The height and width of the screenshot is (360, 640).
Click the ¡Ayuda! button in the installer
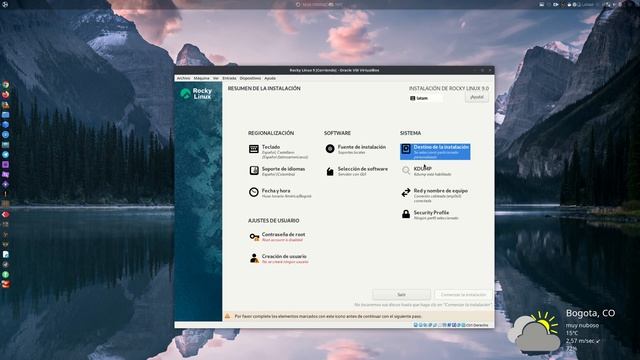(x=477, y=97)
